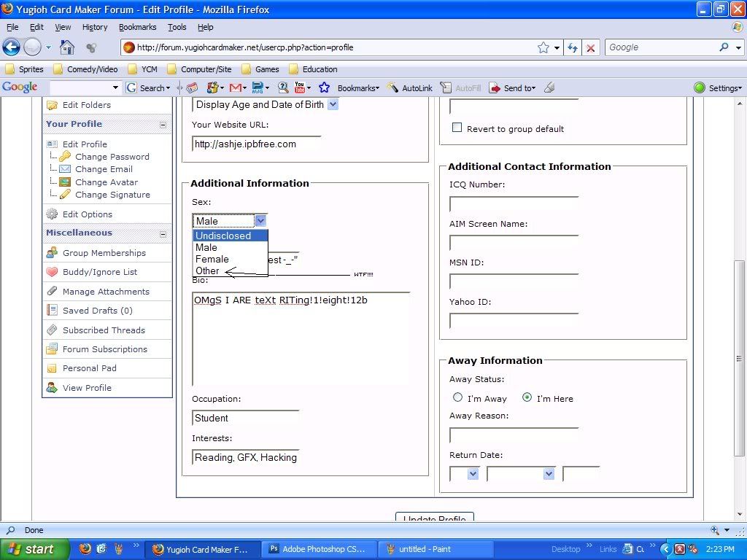The image size is (747, 560).
Task: Select the I'm Here radio button
Action: (x=527, y=397)
